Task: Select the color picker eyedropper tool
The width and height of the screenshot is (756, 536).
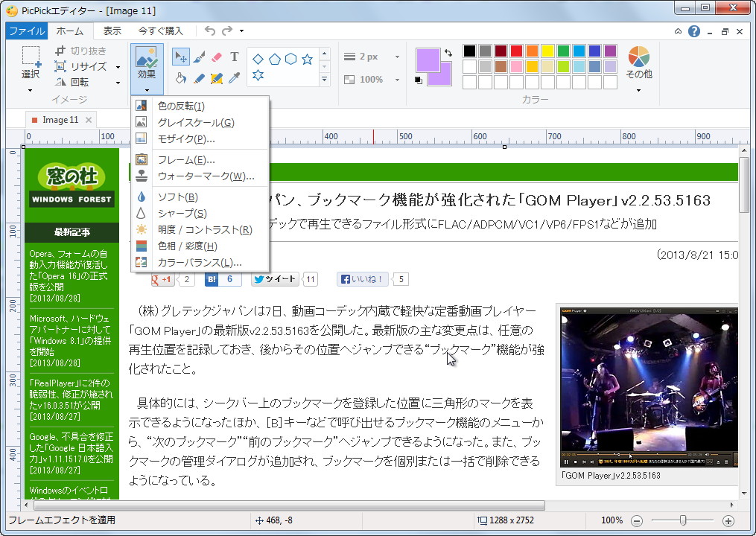Action: pyautogui.click(x=234, y=78)
